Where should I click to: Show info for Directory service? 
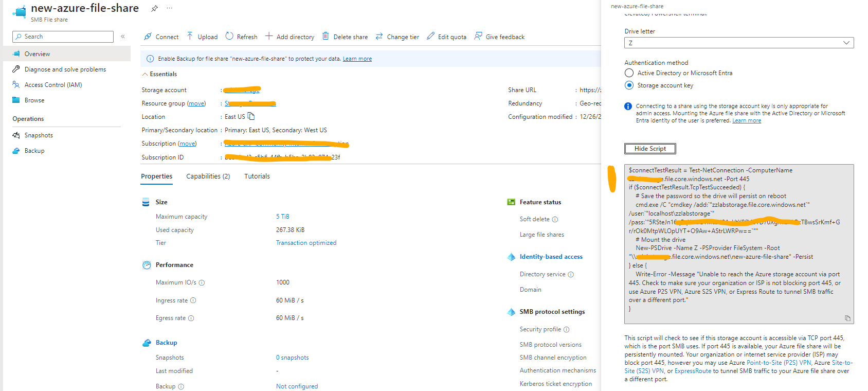tap(571, 275)
